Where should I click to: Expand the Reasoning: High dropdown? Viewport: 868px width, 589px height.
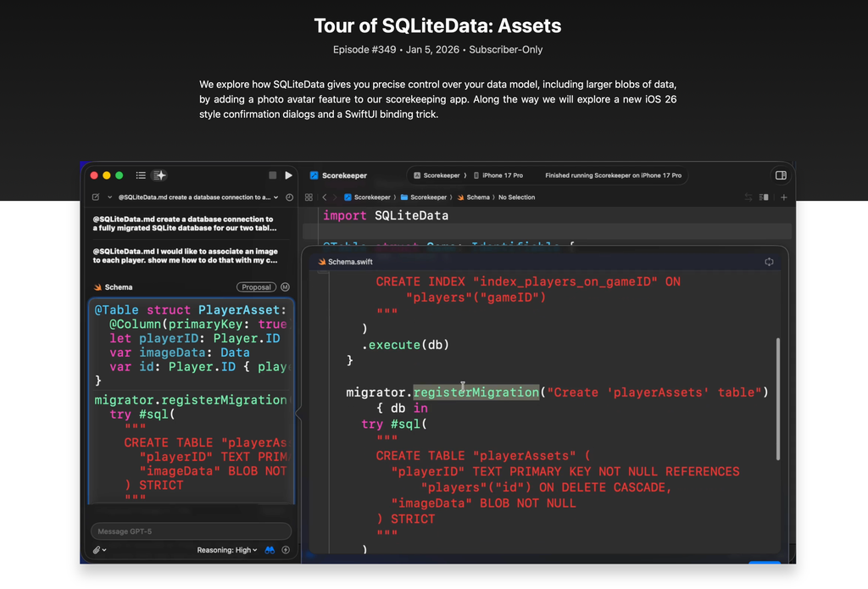pyautogui.click(x=227, y=550)
